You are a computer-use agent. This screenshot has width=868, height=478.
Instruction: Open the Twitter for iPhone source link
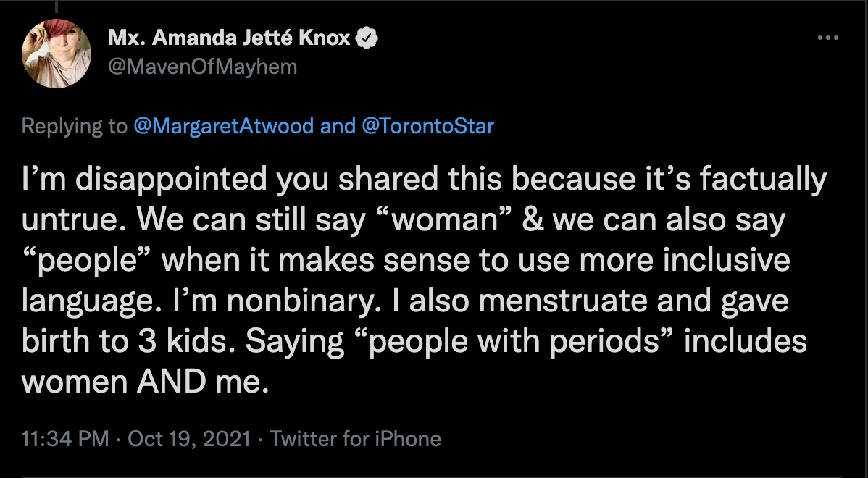click(x=355, y=439)
